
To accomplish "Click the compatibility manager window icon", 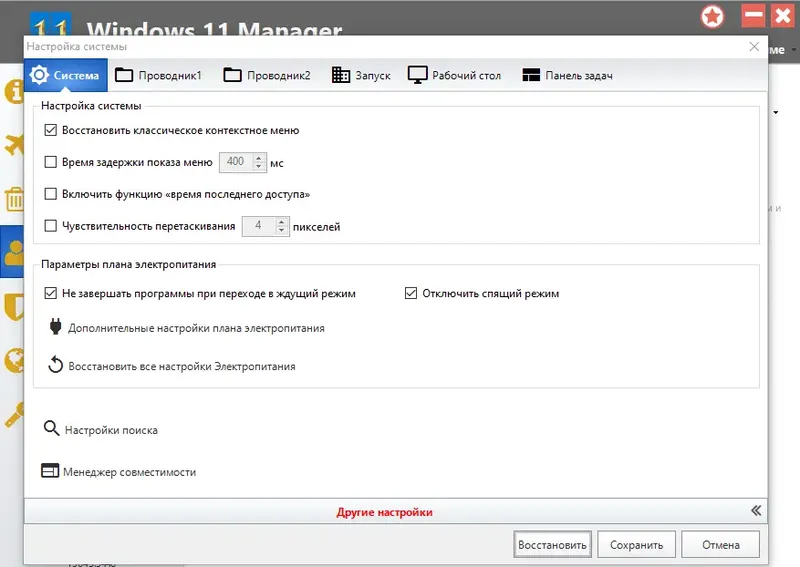I will (50, 471).
